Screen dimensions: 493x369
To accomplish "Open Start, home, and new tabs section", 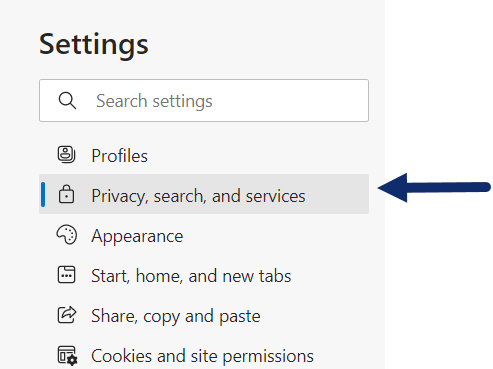I will point(191,276).
